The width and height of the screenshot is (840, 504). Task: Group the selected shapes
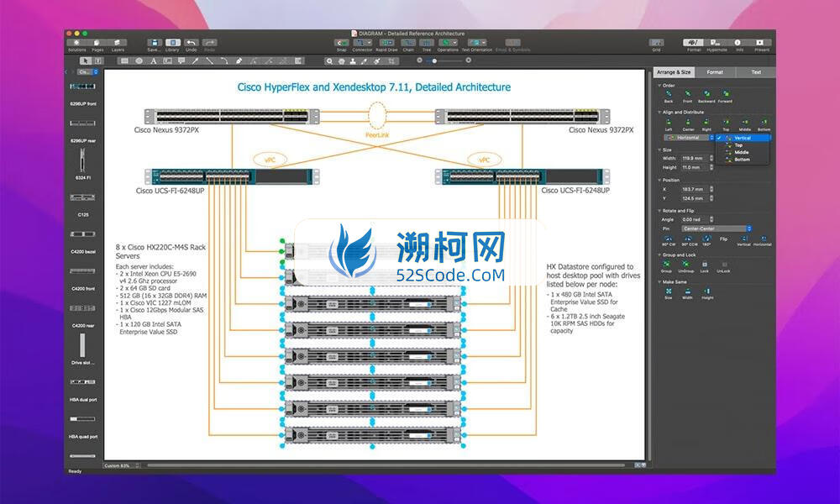(x=666, y=265)
